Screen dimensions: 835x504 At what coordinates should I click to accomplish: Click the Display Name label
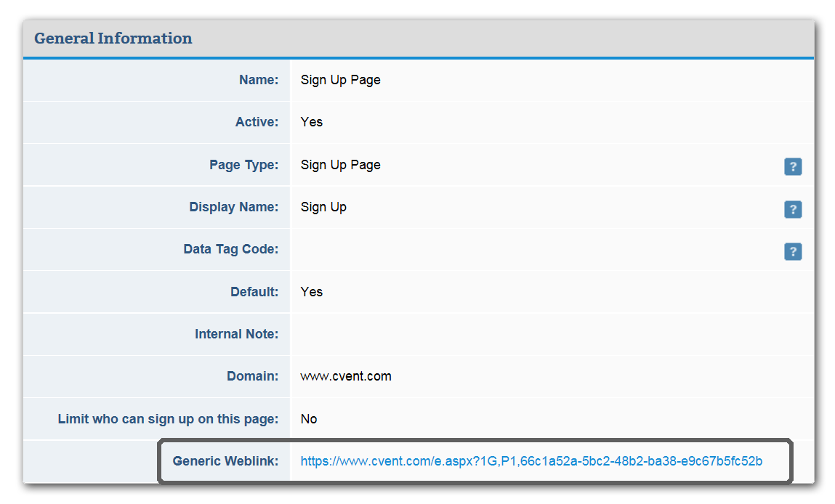click(x=233, y=207)
